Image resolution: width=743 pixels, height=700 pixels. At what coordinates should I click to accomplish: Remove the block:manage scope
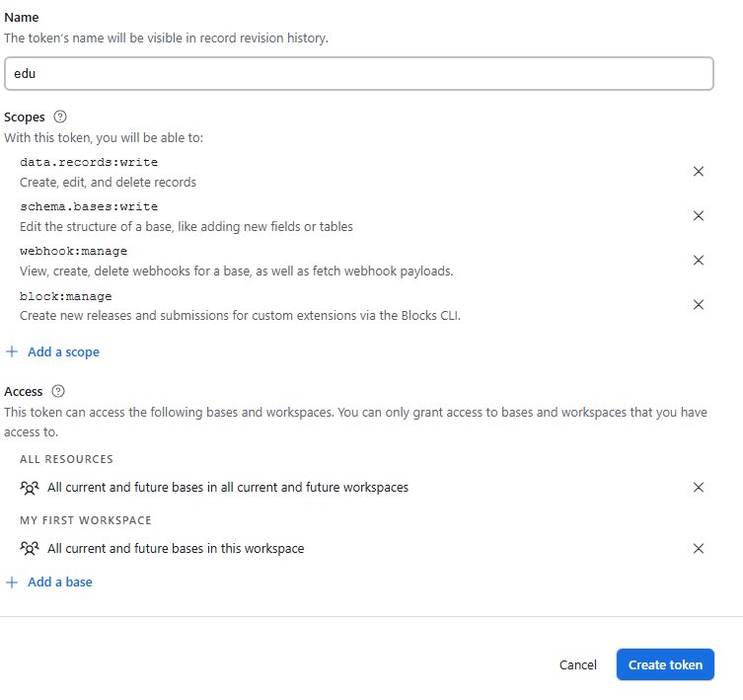pyautogui.click(x=698, y=304)
